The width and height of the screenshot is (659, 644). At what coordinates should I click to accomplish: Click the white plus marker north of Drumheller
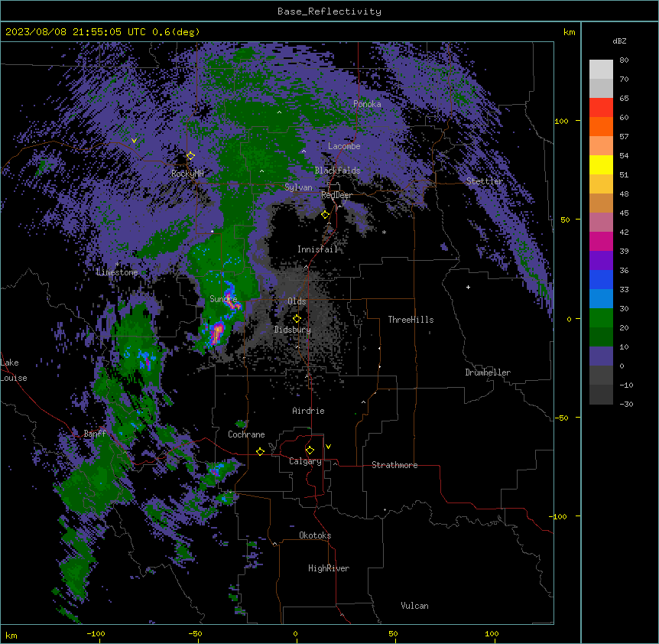coord(468,287)
